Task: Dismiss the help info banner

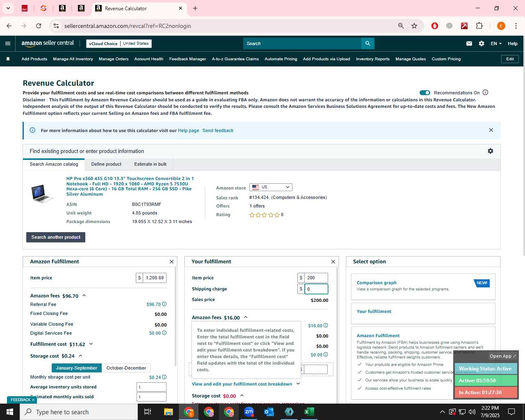Action: click(x=491, y=130)
